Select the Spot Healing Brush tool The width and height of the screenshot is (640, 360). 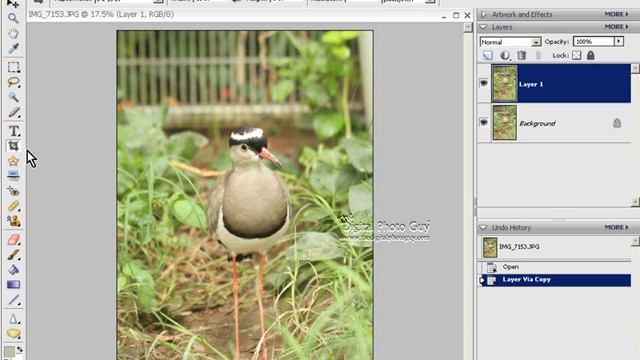[13, 206]
